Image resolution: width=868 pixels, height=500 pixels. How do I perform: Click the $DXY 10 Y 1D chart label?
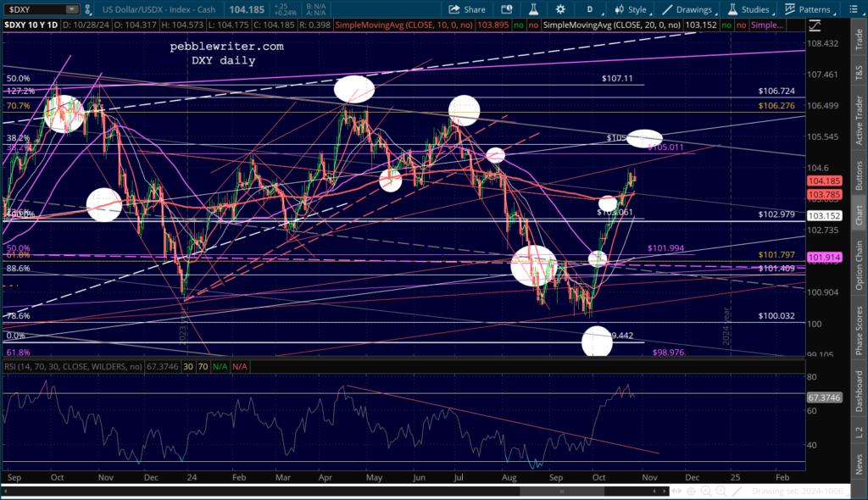(31, 25)
